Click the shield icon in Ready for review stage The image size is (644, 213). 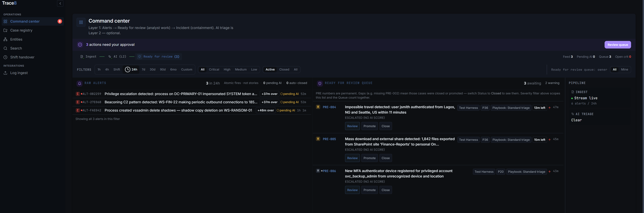(140, 56)
